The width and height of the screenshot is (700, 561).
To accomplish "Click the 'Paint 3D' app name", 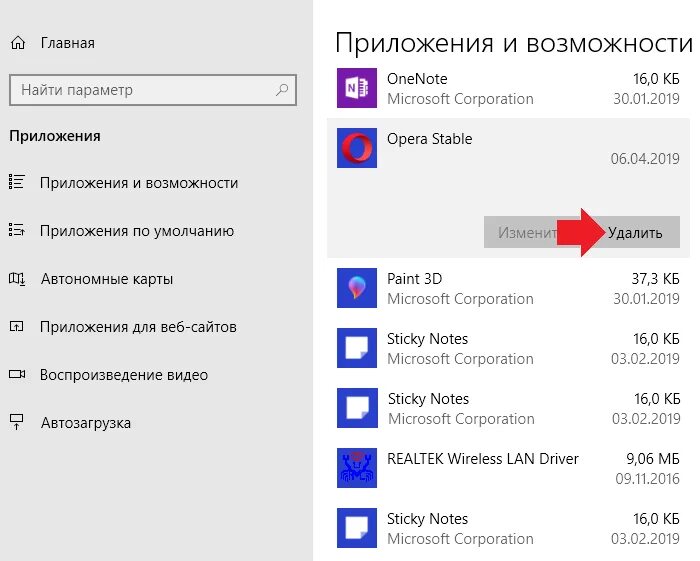I will tap(414, 279).
